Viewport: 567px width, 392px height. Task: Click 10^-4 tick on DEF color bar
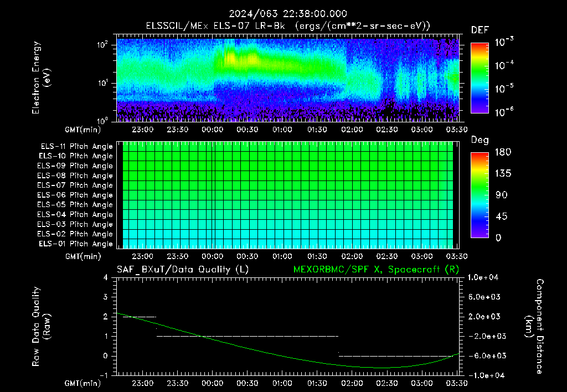point(504,65)
